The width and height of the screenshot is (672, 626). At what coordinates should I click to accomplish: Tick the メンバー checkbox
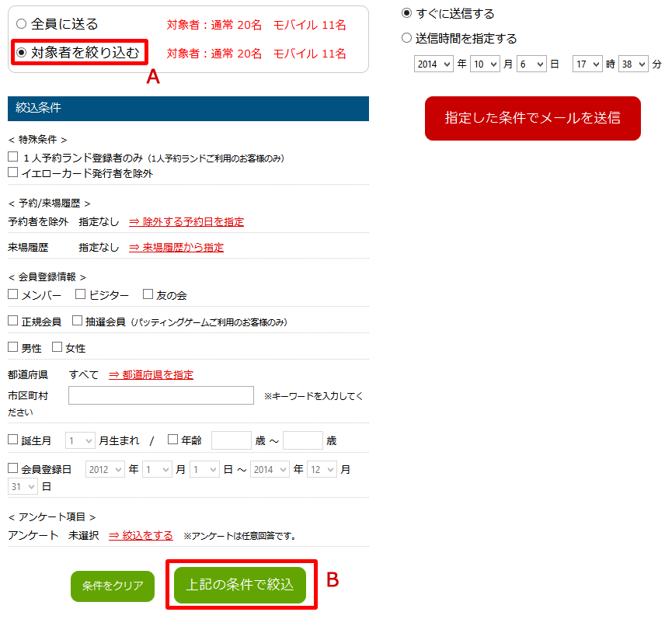click(13, 294)
